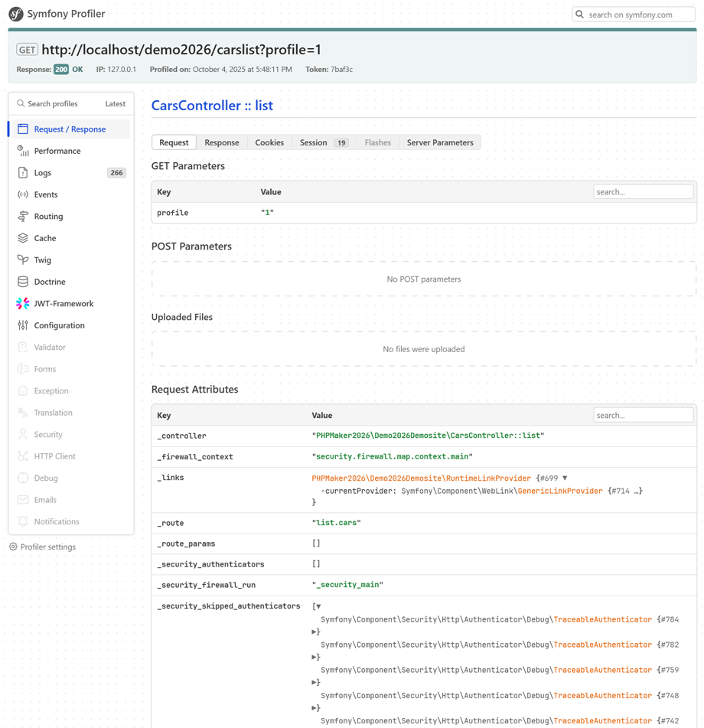The height and width of the screenshot is (728, 704).
Task: Click the Logs document icon
Action: tap(23, 173)
